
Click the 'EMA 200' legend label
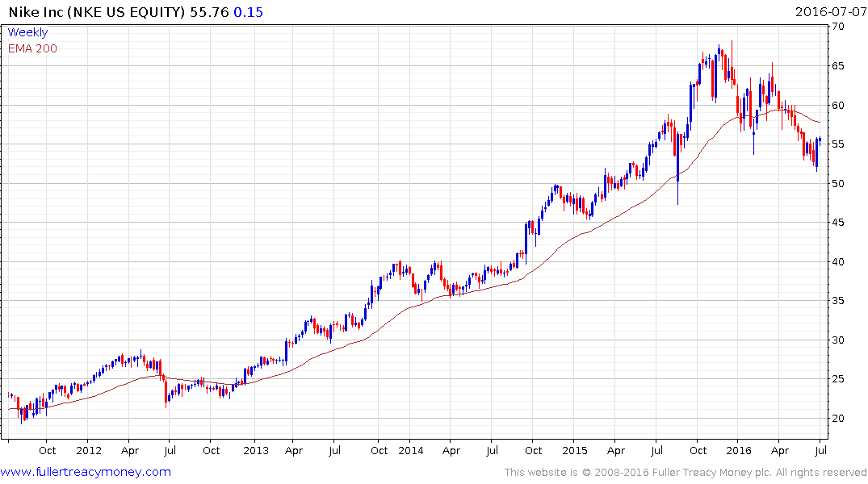pos(32,48)
